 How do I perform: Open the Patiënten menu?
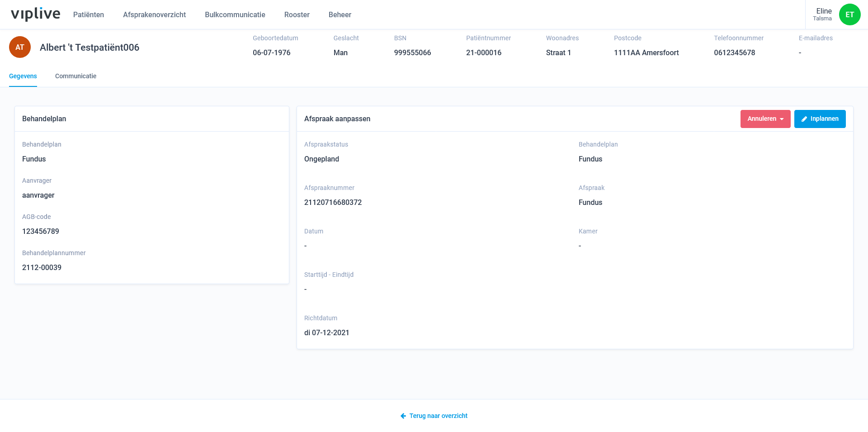coord(89,14)
